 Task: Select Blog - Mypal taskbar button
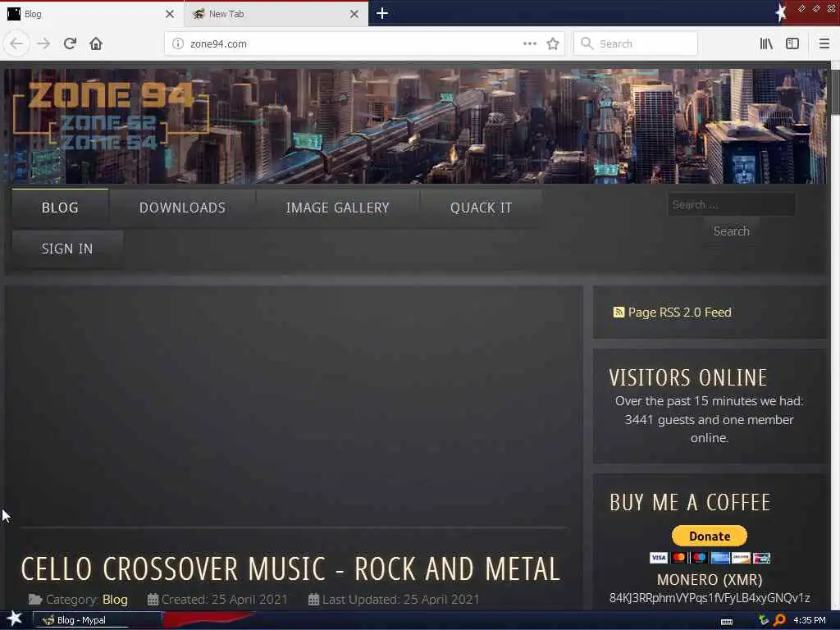[97, 620]
